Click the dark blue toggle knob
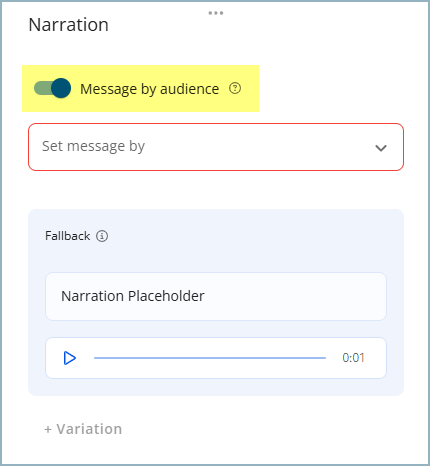 pyautogui.click(x=61, y=88)
